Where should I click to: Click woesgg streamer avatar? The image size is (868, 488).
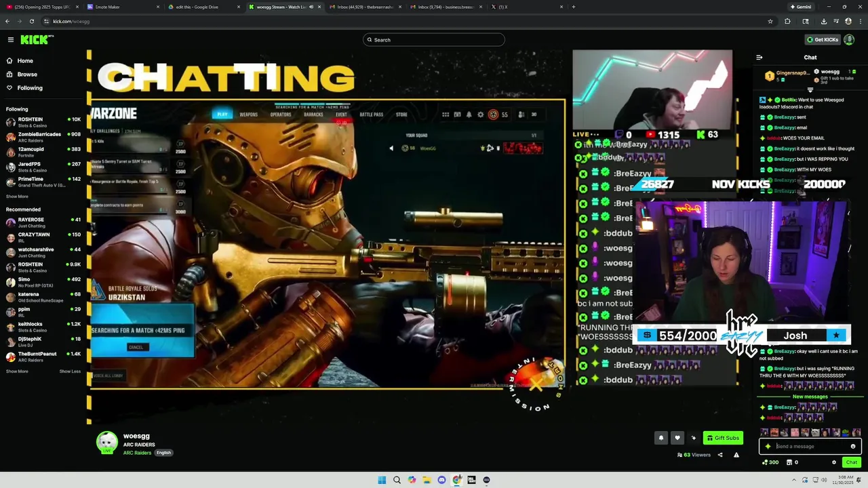tap(107, 443)
